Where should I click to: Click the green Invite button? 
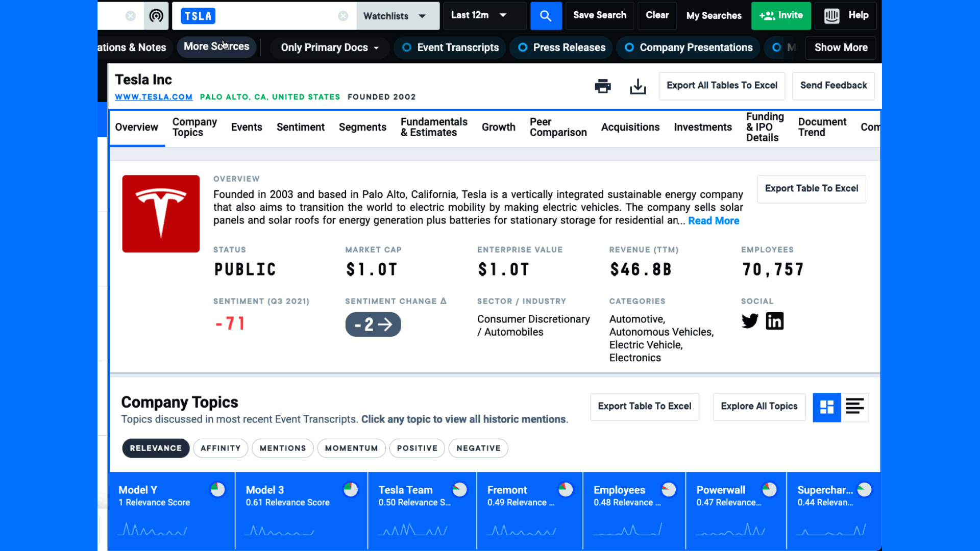pos(781,16)
